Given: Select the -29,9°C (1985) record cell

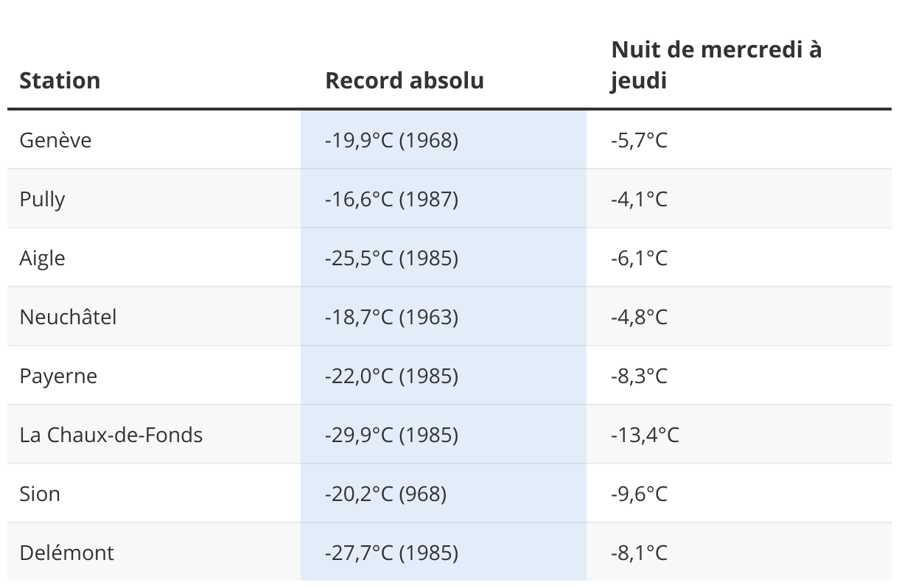Looking at the screenshot, I should tap(391, 435).
